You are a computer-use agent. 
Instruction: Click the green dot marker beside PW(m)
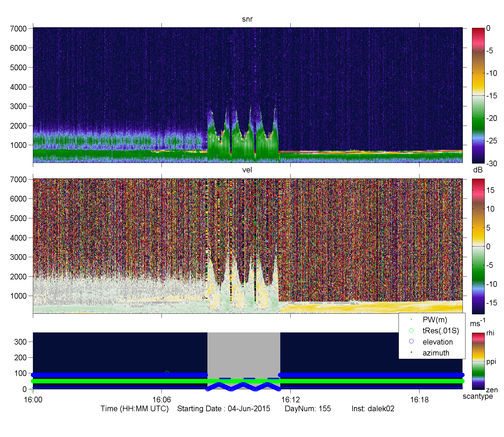click(411, 320)
